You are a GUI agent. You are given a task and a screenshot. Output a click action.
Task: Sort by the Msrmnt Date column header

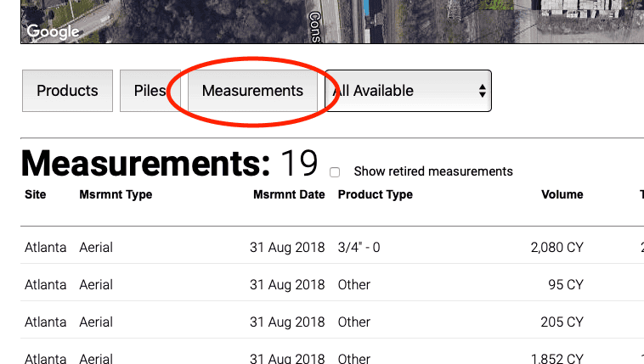[289, 194]
